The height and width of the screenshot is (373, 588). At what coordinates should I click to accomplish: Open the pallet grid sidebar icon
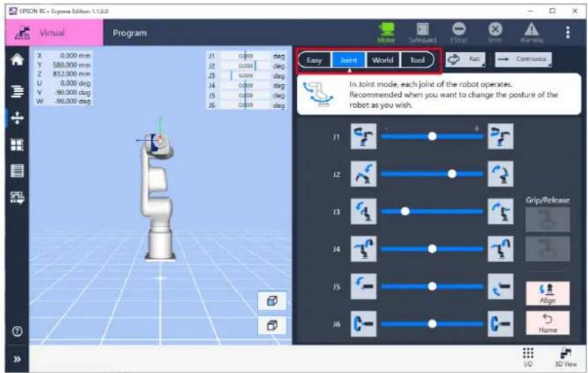click(x=17, y=145)
